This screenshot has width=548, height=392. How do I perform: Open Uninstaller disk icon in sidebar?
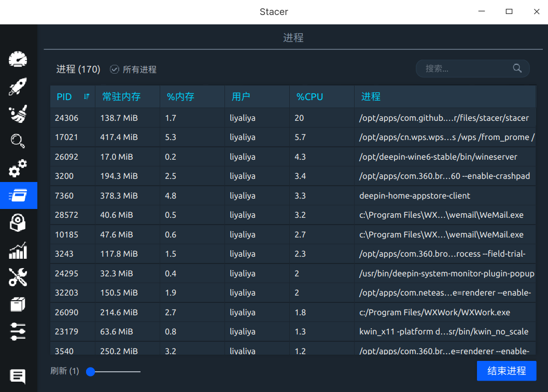[18, 223]
